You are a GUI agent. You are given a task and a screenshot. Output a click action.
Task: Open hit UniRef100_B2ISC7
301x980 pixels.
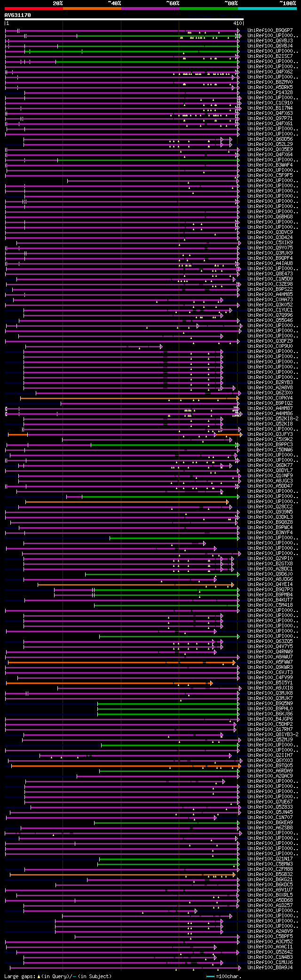pos(270,56)
